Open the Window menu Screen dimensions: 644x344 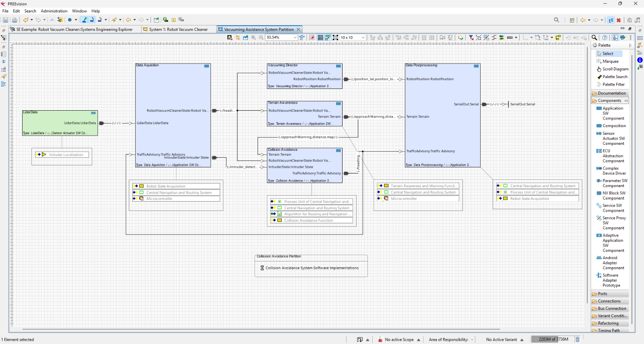coord(79,11)
